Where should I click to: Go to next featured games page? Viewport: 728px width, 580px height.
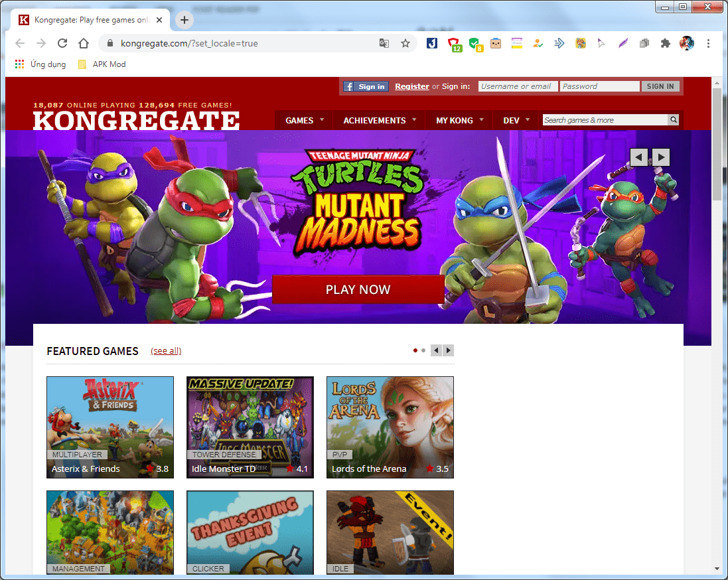point(448,350)
